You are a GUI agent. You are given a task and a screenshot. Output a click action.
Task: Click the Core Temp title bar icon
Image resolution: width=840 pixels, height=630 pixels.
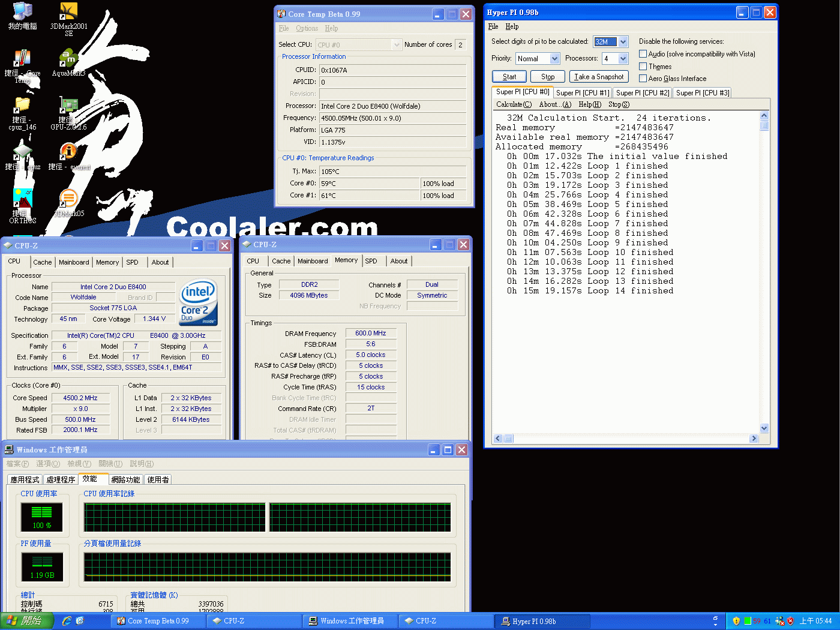[x=281, y=14]
